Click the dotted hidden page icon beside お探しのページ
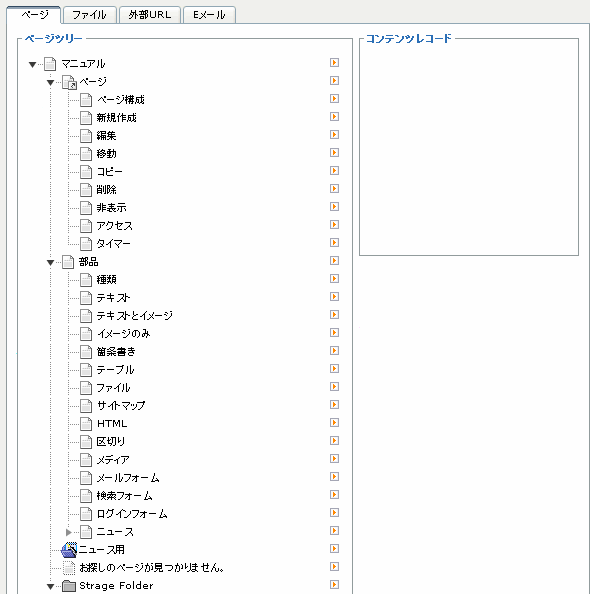 [69, 568]
